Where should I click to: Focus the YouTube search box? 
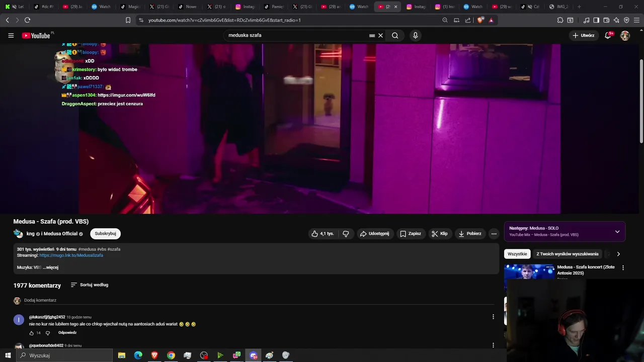pyautogui.click(x=297, y=35)
